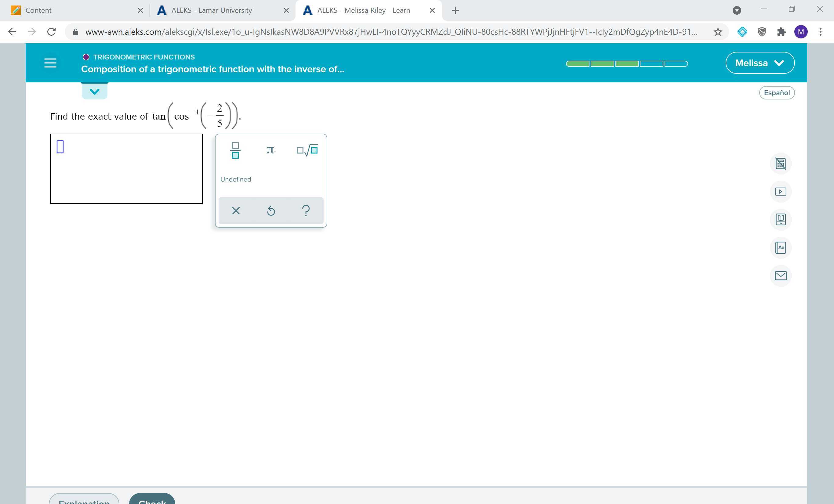The width and height of the screenshot is (834, 504).
Task: Open the ebook reader icon
Action: pyautogui.click(x=781, y=219)
